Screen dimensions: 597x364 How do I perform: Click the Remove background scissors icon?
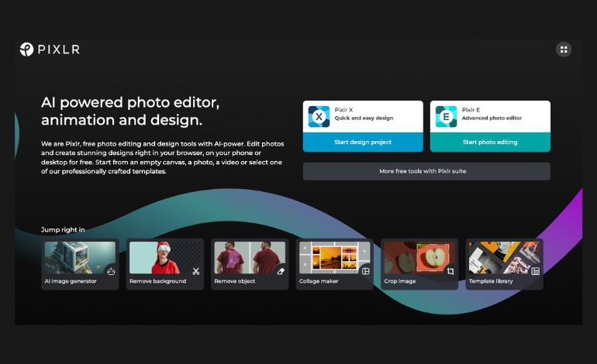[196, 271]
